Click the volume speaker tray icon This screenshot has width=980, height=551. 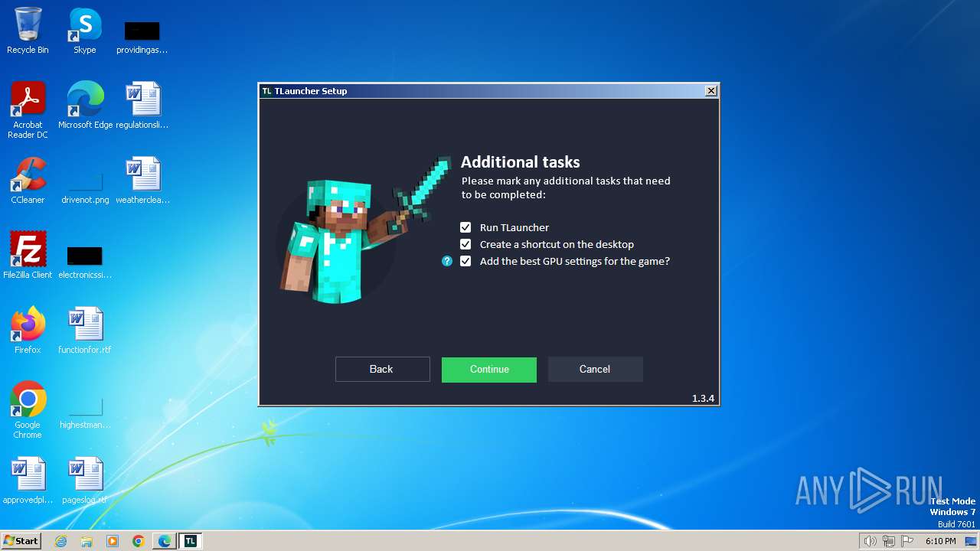click(870, 541)
